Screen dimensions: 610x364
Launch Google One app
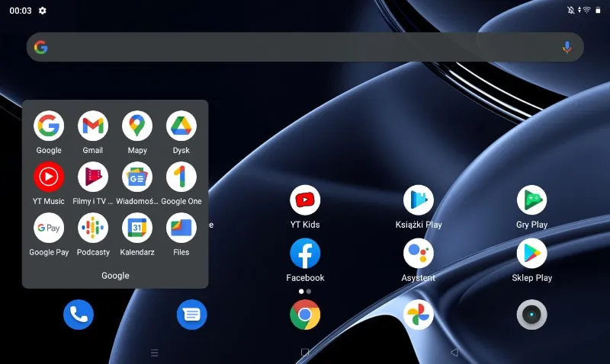pyautogui.click(x=181, y=177)
